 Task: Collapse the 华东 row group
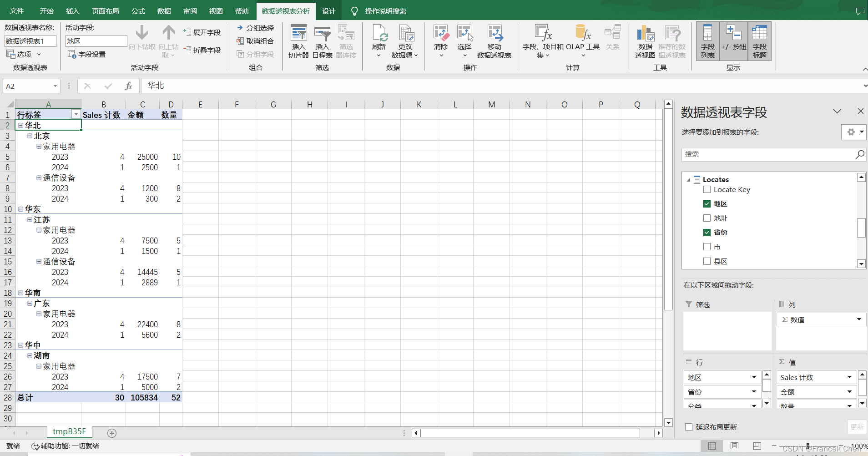point(21,209)
